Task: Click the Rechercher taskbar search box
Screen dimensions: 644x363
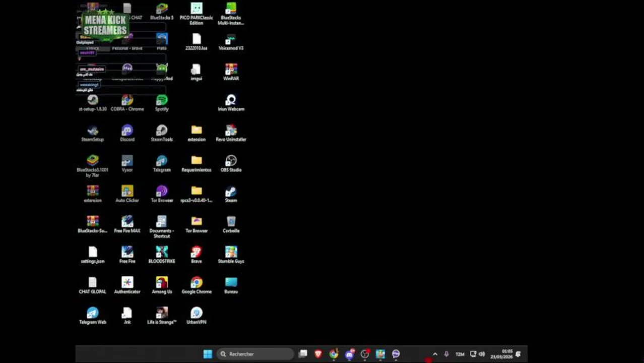Action: 255,354
